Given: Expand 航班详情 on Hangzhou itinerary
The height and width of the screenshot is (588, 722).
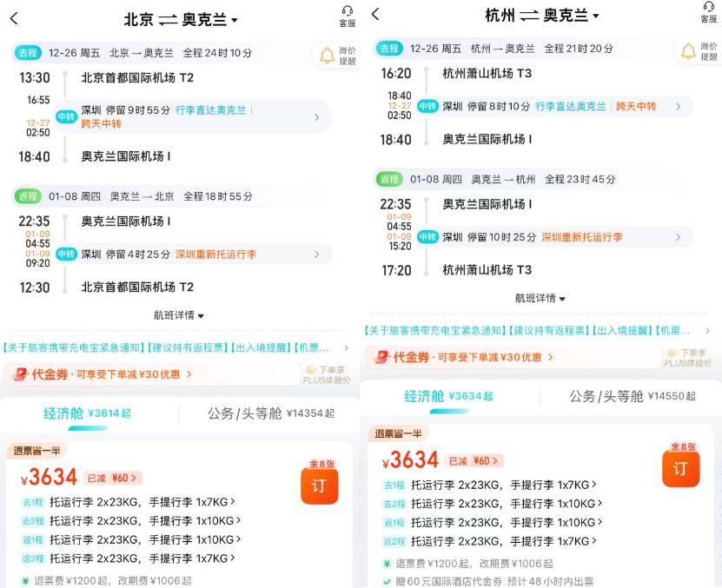Looking at the screenshot, I should 541,296.
